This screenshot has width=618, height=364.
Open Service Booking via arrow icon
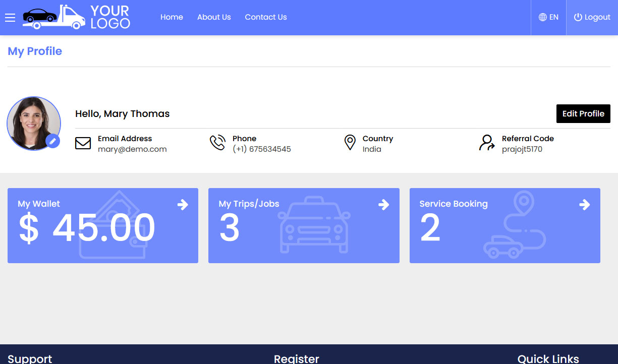click(x=584, y=204)
